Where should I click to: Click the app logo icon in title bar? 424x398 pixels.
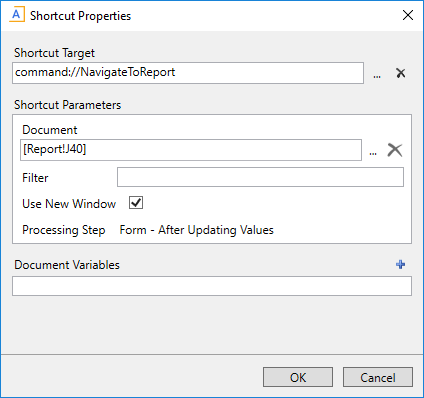(17, 15)
